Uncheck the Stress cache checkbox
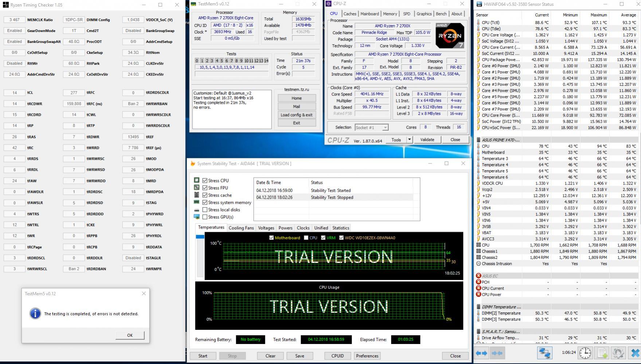The height and width of the screenshot is (364, 641). [205, 195]
